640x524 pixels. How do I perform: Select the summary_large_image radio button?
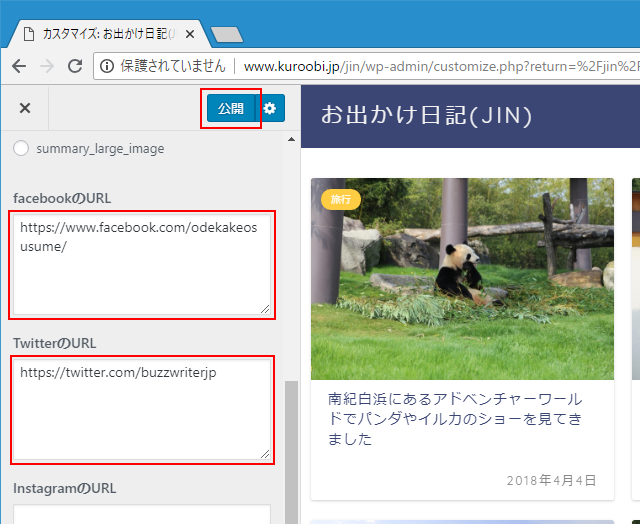coord(21,149)
